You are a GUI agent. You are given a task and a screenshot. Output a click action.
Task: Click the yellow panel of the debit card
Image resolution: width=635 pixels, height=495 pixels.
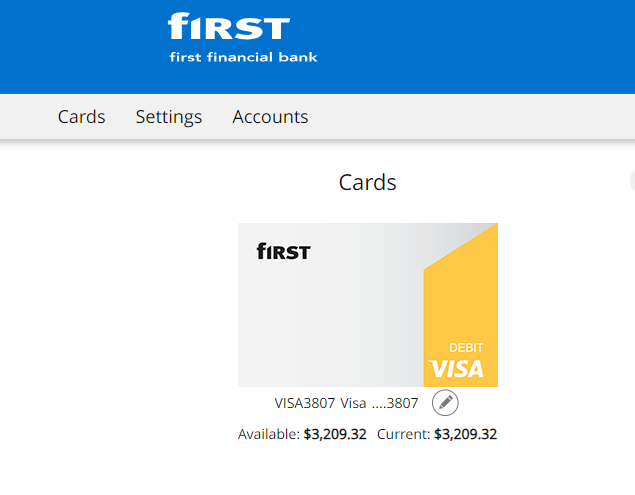[461, 308]
